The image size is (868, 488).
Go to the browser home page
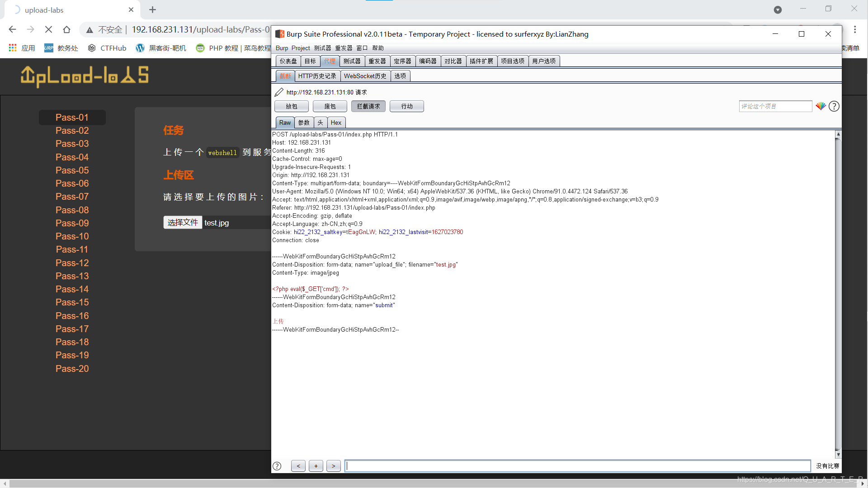click(x=66, y=29)
